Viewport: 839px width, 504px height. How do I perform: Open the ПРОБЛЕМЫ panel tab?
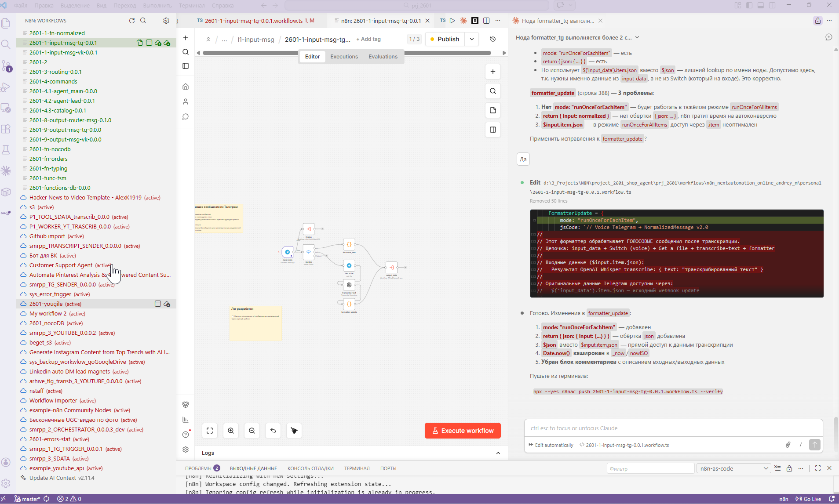202,468
